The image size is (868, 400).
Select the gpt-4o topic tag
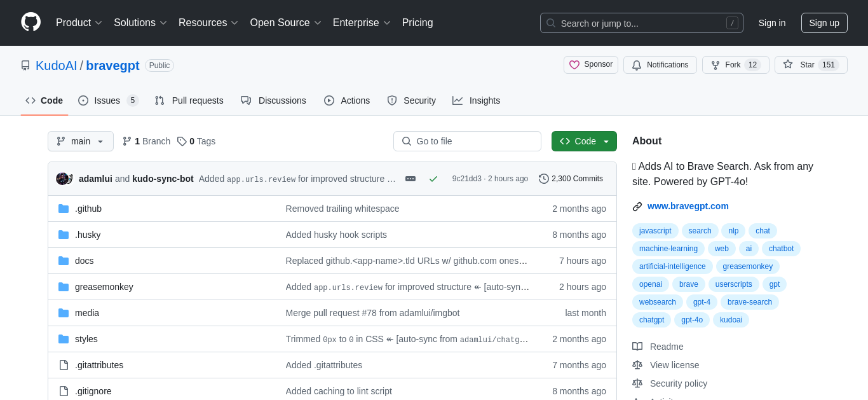692,320
